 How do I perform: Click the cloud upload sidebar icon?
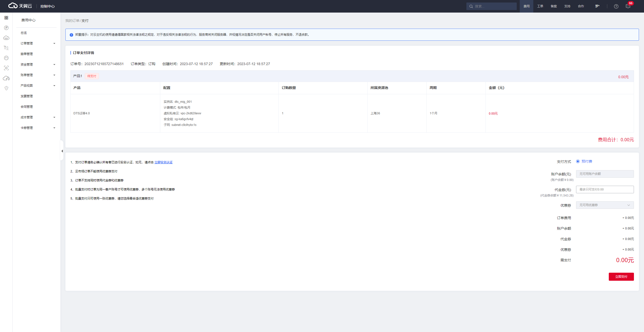(x=6, y=78)
